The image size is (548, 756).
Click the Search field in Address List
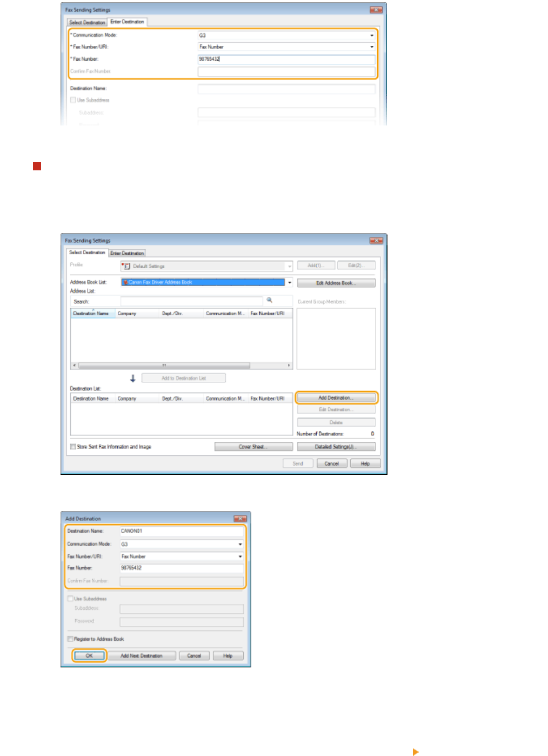tap(191, 301)
